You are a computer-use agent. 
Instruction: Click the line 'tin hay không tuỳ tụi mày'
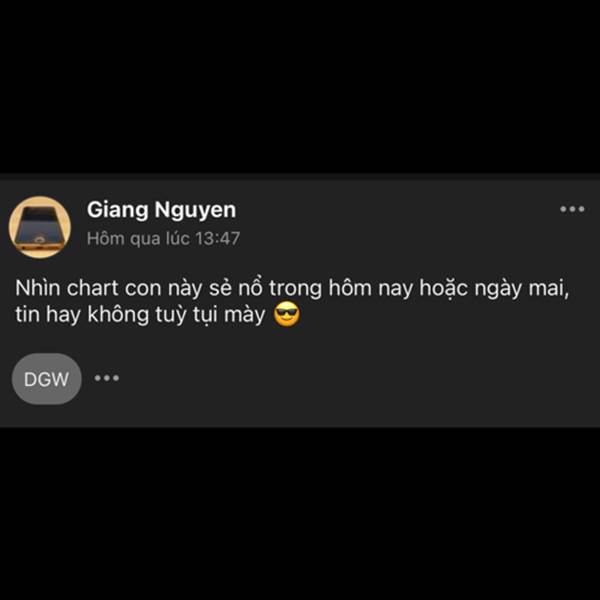[140, 315]
